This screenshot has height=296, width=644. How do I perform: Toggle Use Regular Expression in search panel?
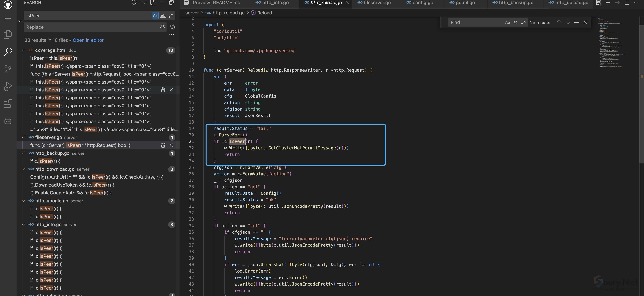pos(171,15)
